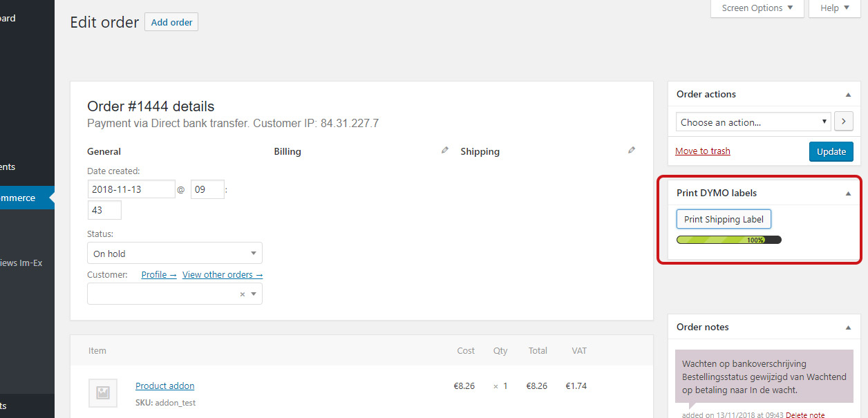Open the Screen Options tab
The height and width of the screenshot is (418, 868).
757,8
